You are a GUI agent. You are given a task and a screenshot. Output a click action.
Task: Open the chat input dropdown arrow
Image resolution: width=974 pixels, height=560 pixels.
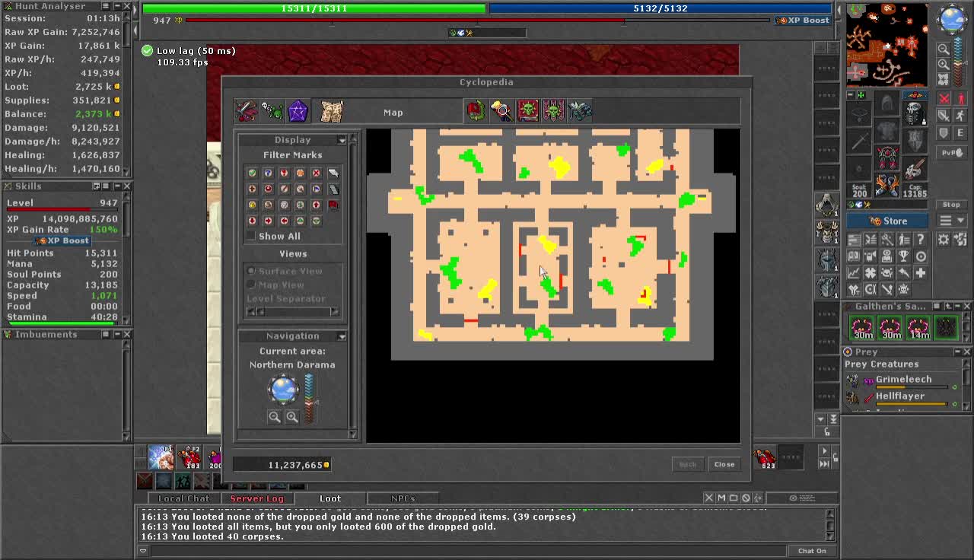(143, 551)
